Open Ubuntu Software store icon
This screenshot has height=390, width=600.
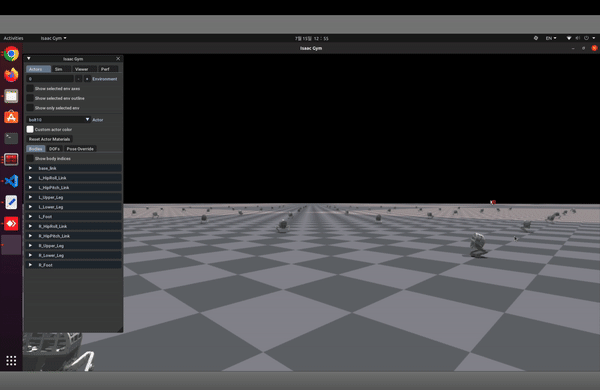point(11,117)
